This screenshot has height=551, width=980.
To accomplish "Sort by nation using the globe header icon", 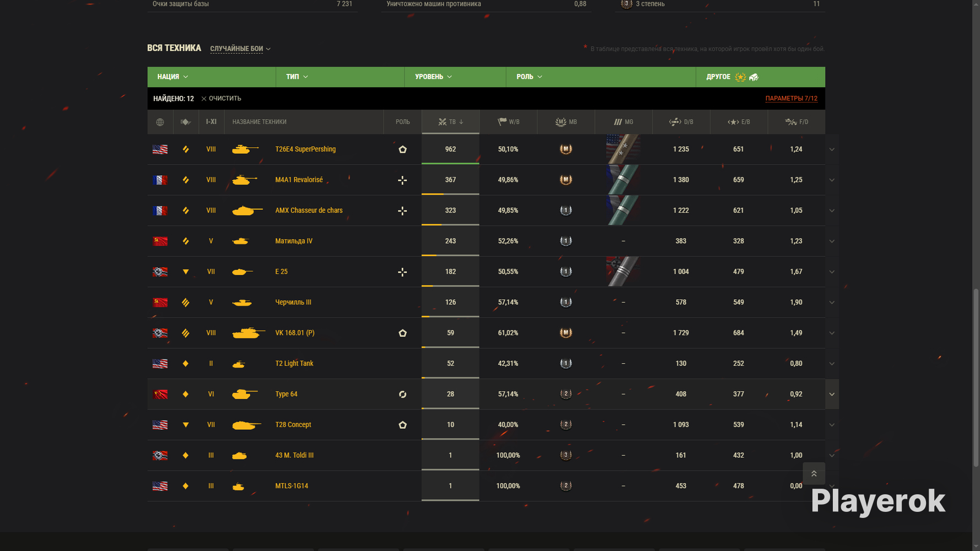I will pyautogui.click(x=160, y=122).
